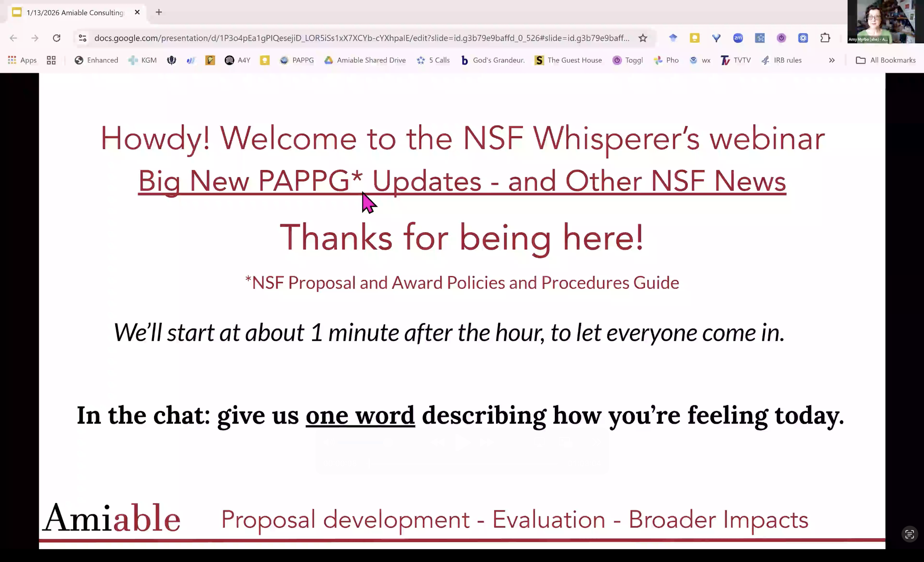Click the Big New PAPPG Updates link
The width and height of the screenshot is (924, 562).
pos(462,181)
